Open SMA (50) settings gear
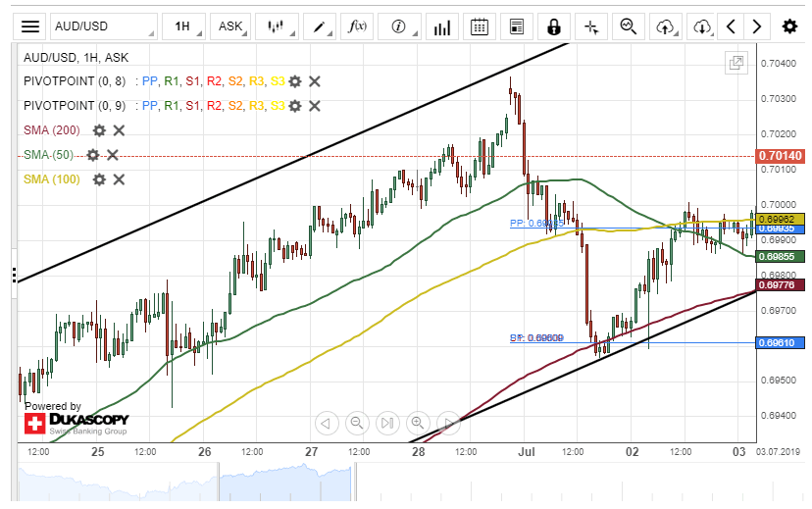The image size is (812, 509). pos(93,155)
